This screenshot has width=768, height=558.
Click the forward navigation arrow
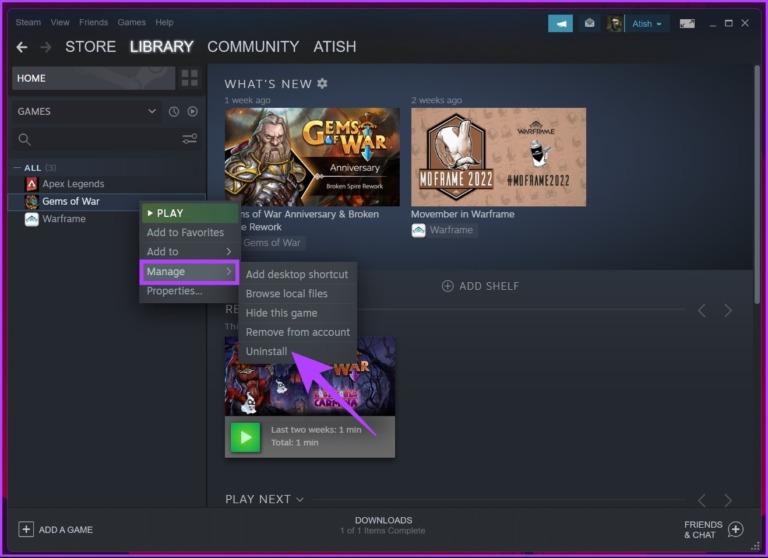pyautogui.click(x=46, y=47)
